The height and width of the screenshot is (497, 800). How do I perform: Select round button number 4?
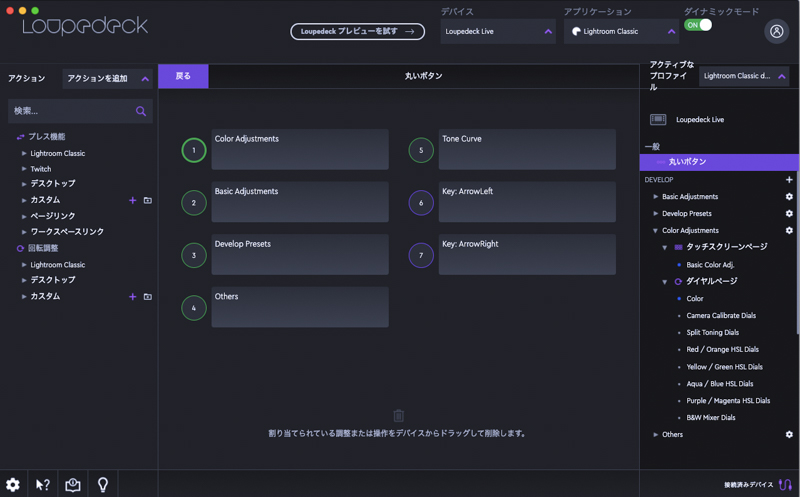[x=194, y=308]
